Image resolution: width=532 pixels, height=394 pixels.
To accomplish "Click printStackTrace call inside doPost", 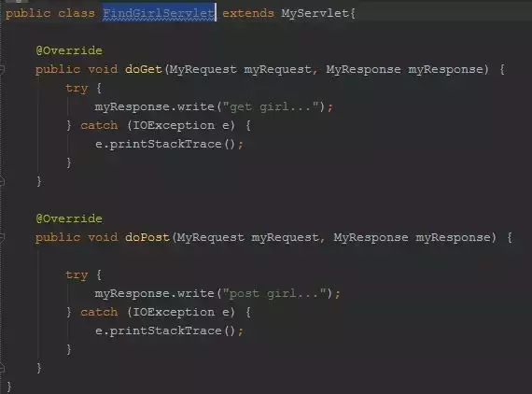I will 165,331.
